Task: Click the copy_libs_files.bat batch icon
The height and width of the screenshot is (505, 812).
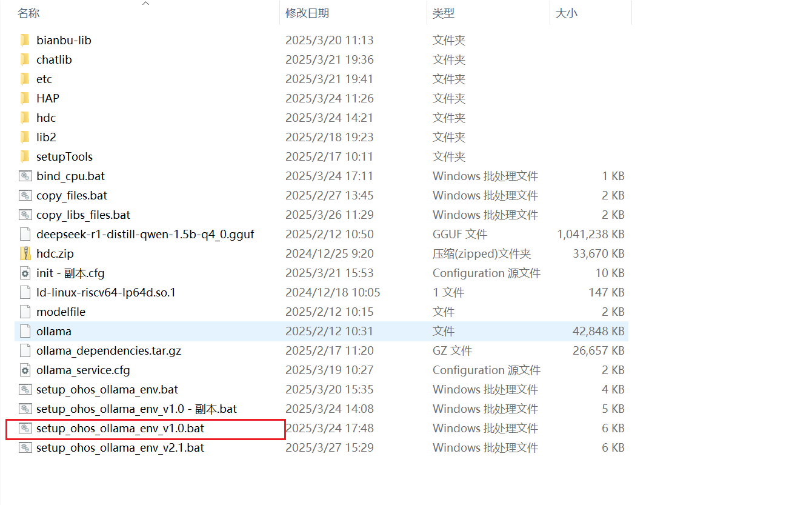Action: coord(25,215)
